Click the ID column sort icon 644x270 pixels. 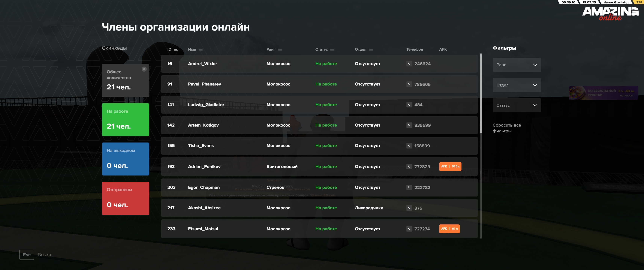point(176,49)
